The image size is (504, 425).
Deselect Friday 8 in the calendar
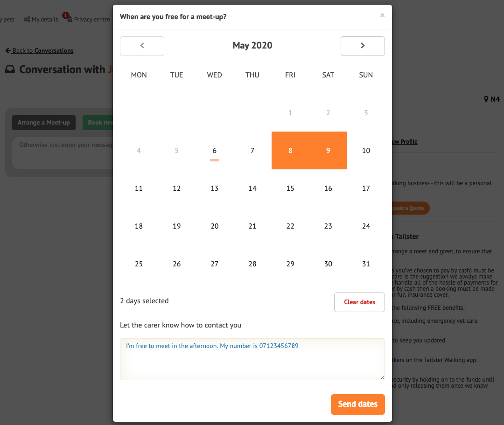click(x=290, y=150)
